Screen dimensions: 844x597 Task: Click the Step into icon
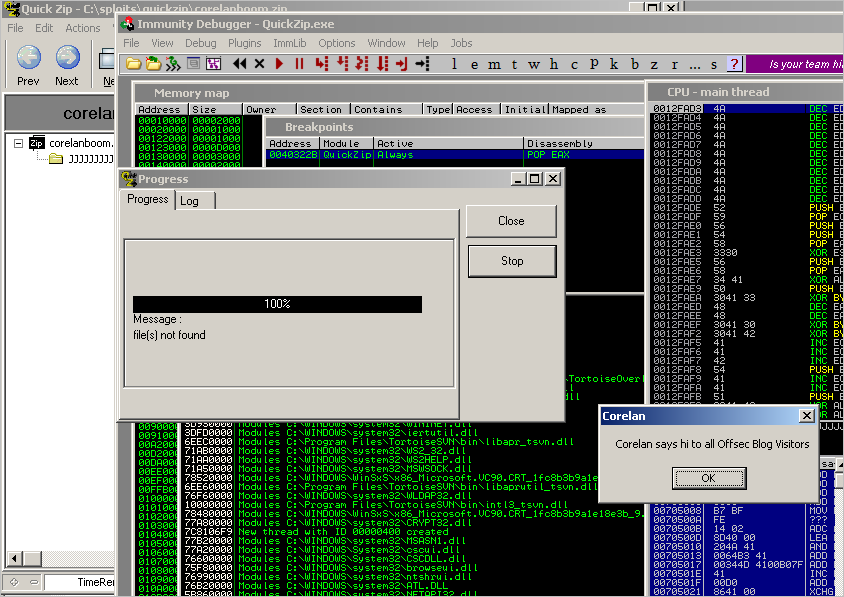click(321, 64)
